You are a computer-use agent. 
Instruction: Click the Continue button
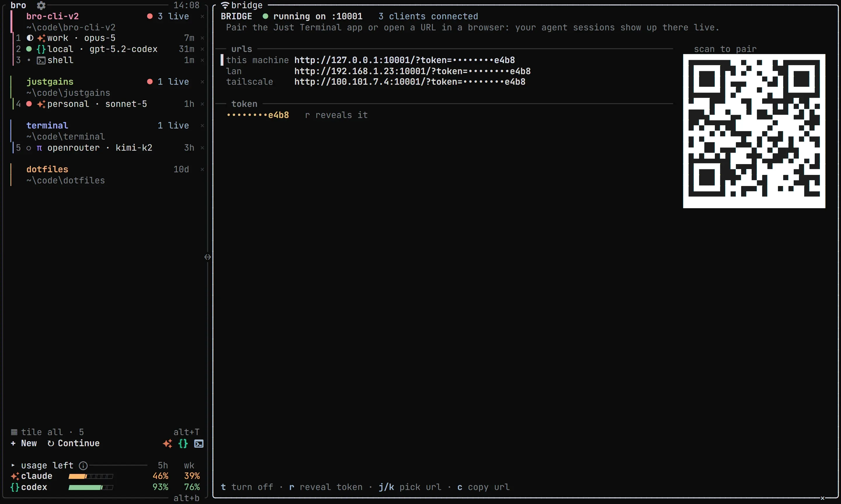[73, 443]
